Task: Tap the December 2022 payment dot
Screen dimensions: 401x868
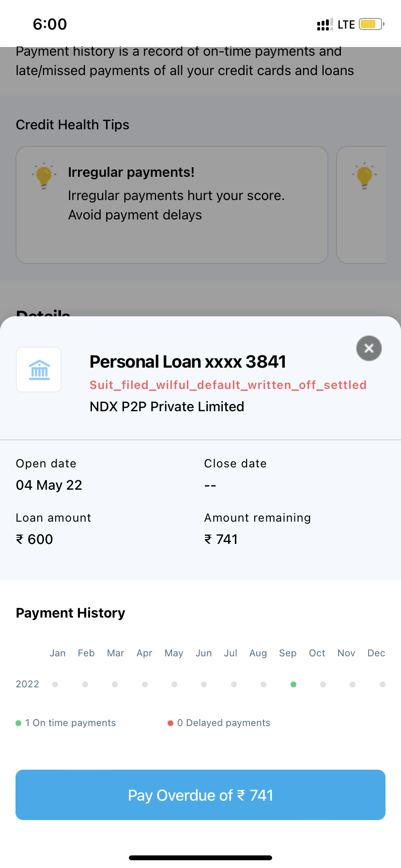Action: click(383, 684)
